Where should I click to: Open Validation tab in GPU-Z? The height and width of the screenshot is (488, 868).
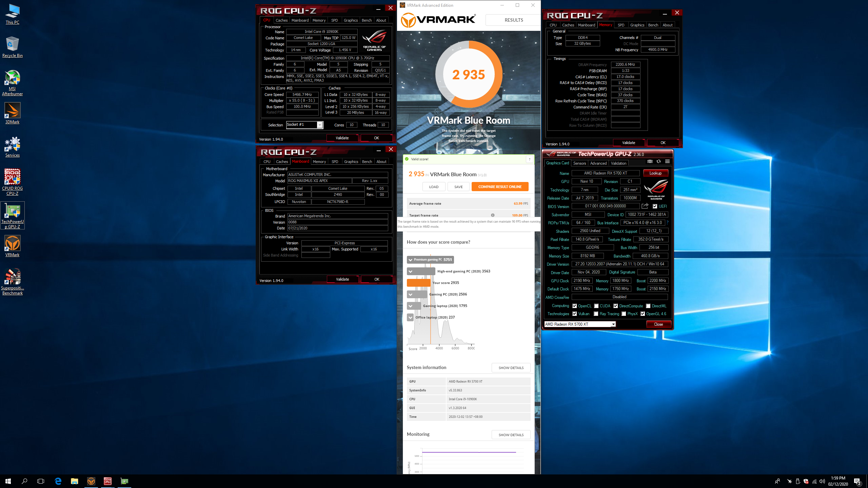click(x=618, y=163)
